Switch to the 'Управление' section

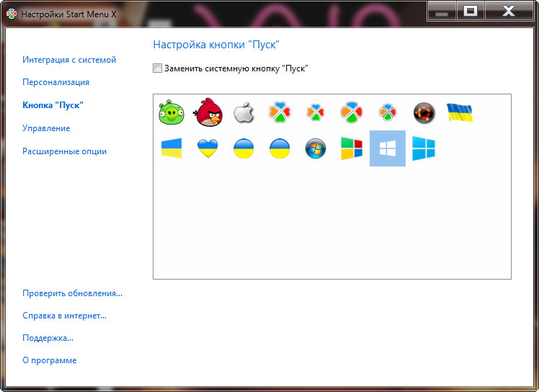[x=46, y=128]
